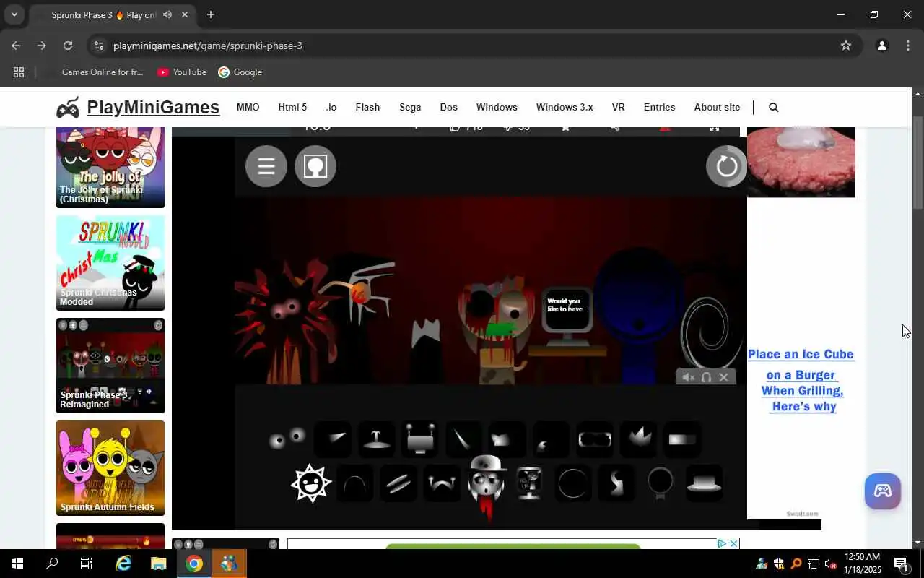Open the Windows 3.x category
This screenshot has height=578, width=924.
click(x=565, y=107)
